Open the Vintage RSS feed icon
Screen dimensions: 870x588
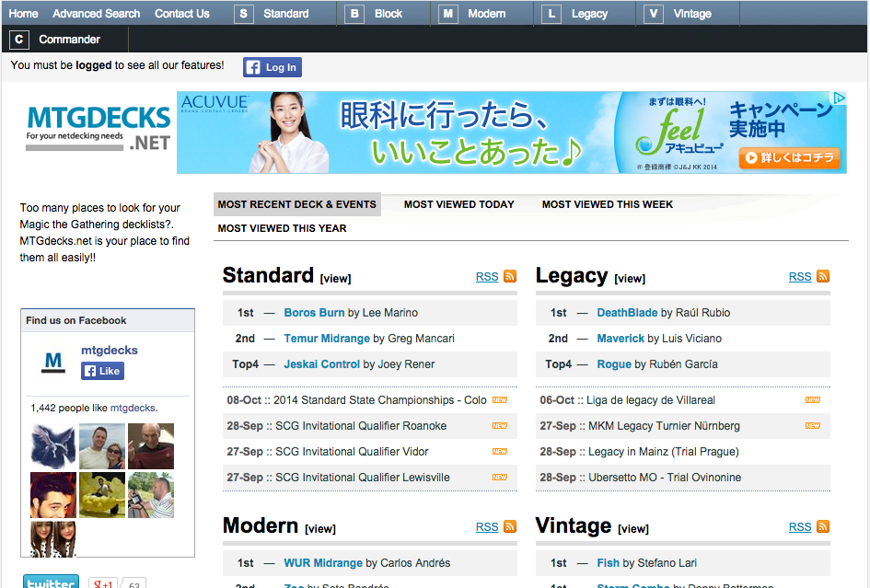823,526
